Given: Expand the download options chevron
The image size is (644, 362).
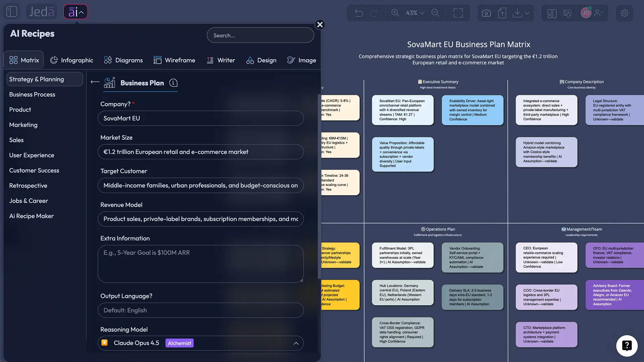Looking at the screenshot, I should [527, 13].
